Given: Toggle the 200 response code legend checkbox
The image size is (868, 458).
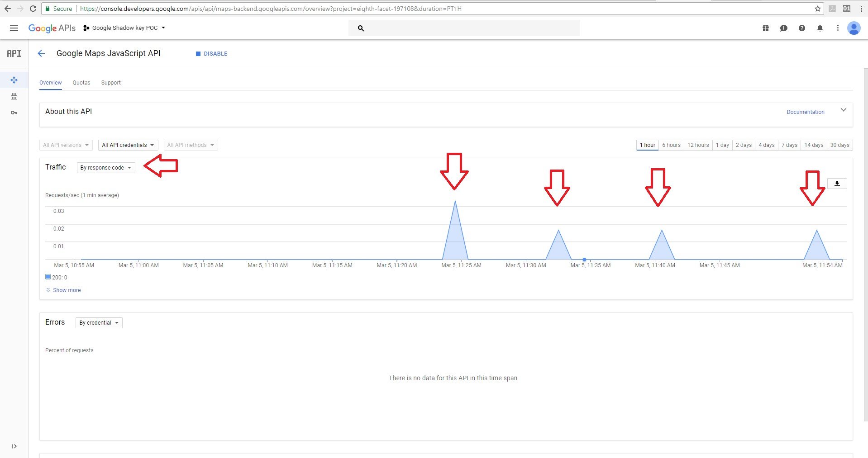Looking at the screenshot, I should pyautogui.click(x=48, y=277).
